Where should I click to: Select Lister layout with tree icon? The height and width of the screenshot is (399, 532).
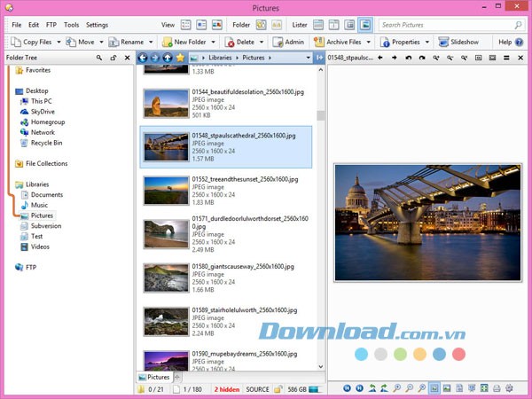click(349, 25)
